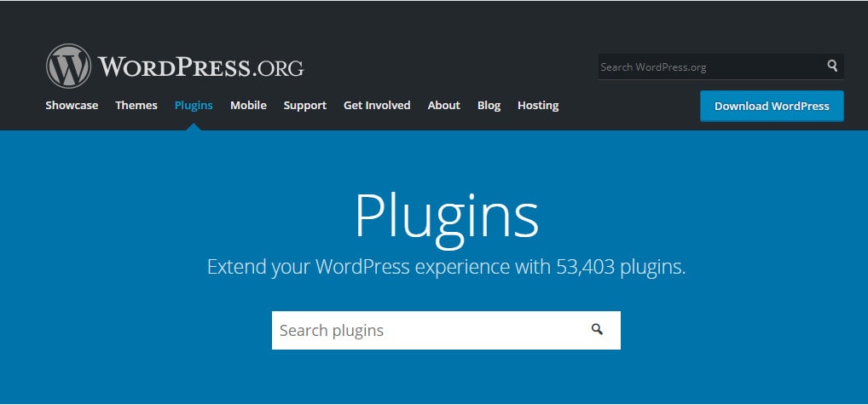Open the Mobile section
The width and height of the screenshot is (868, 405).
point(249,105)
